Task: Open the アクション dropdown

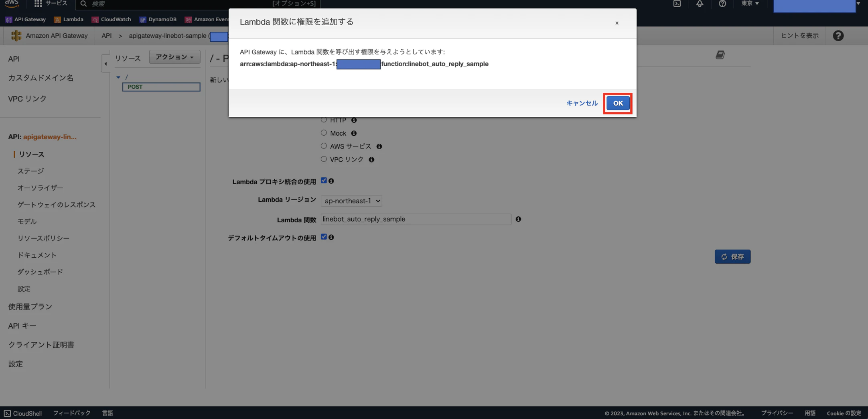Action: pos(174,57)
